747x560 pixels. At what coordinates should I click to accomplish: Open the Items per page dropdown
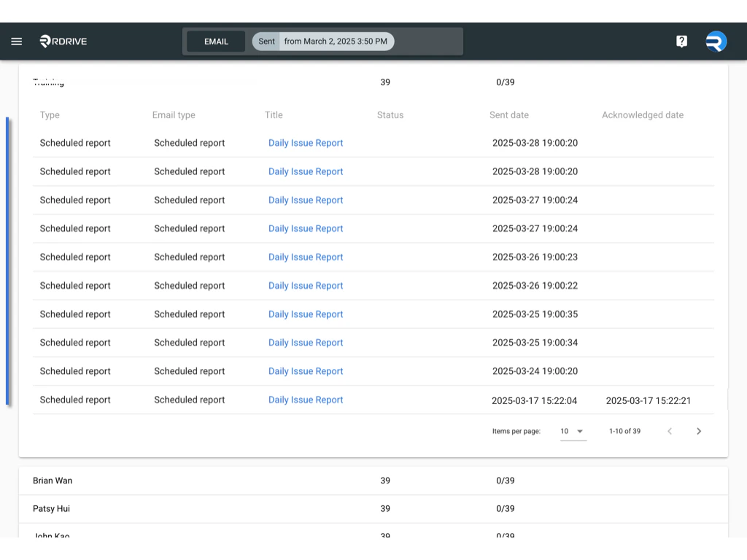[573, 431]
